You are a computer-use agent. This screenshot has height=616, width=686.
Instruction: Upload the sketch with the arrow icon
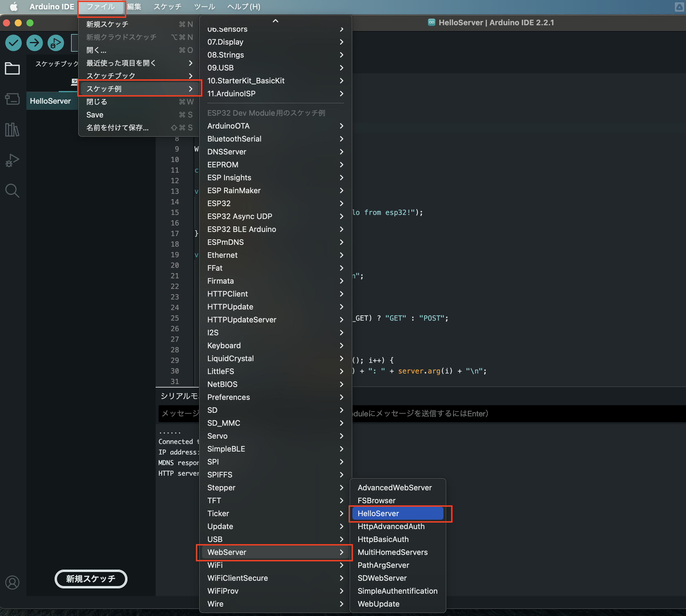tap(34, 43)
